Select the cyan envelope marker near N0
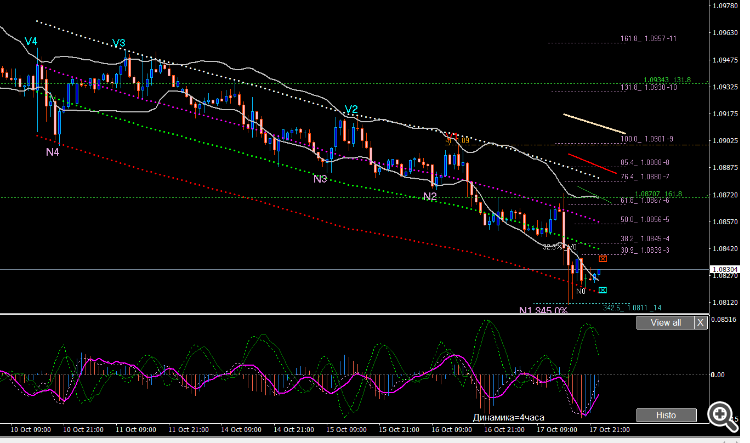Screen dimensions: 750x443 pyautogui.click(x=603, y=290)
